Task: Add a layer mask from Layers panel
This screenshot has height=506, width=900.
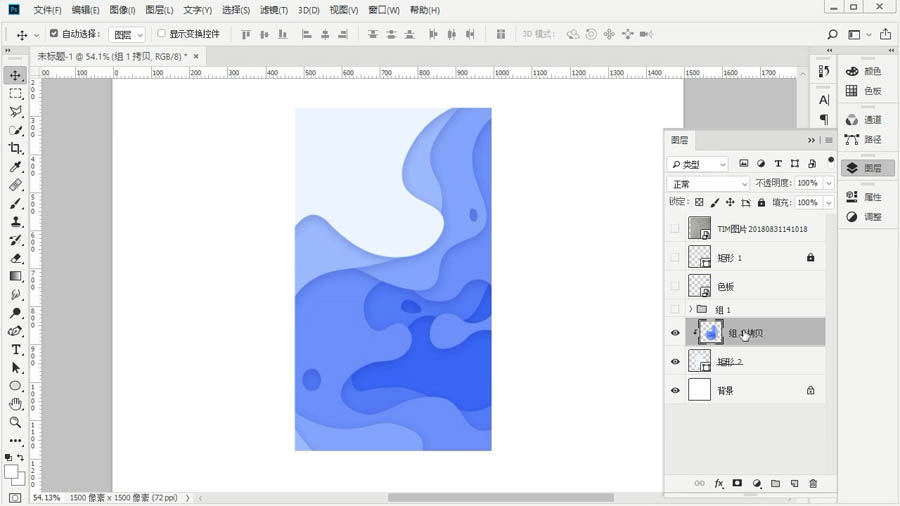Action: [737, 484]
